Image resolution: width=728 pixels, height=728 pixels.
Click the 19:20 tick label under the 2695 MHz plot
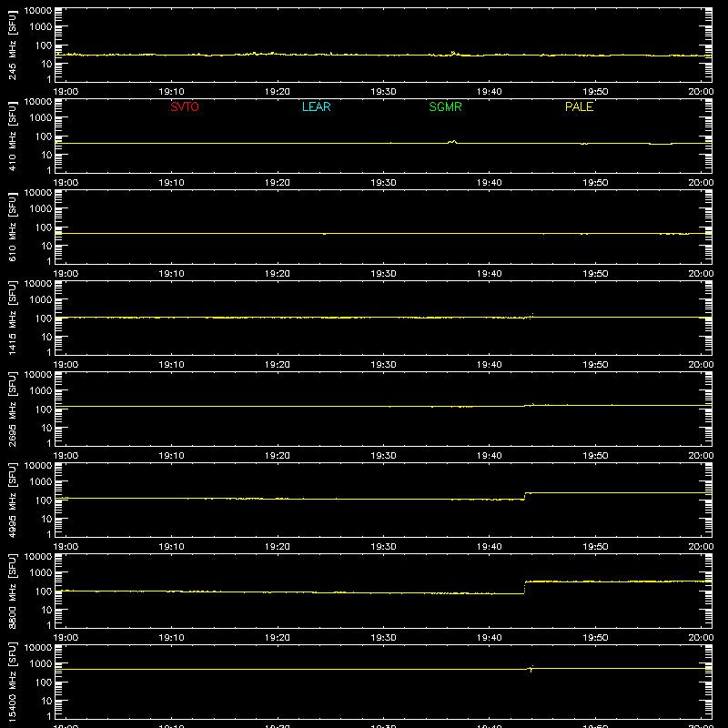click(278, 456)
